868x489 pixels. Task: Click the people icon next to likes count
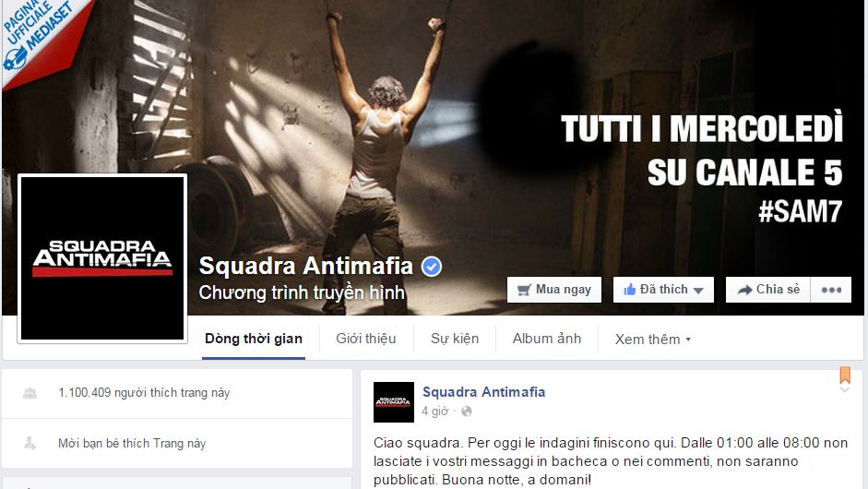pos(30,393)
